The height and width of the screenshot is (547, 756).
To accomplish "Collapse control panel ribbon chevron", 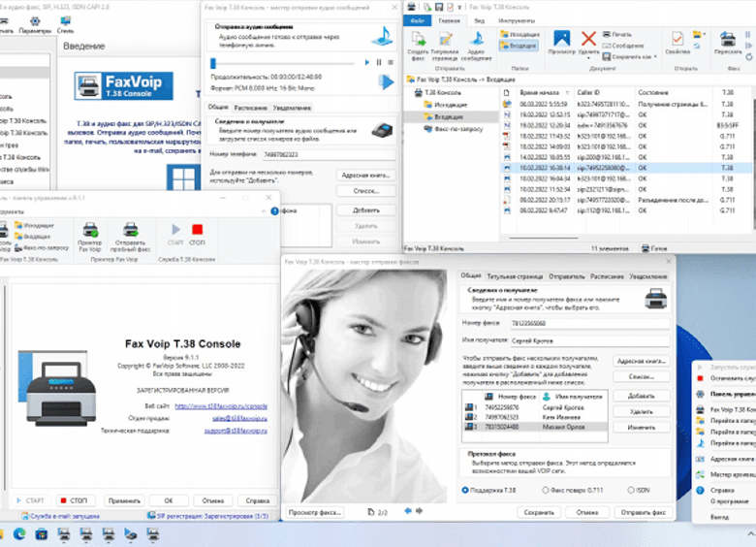I will pyautogui.click(x=264, y=211).
